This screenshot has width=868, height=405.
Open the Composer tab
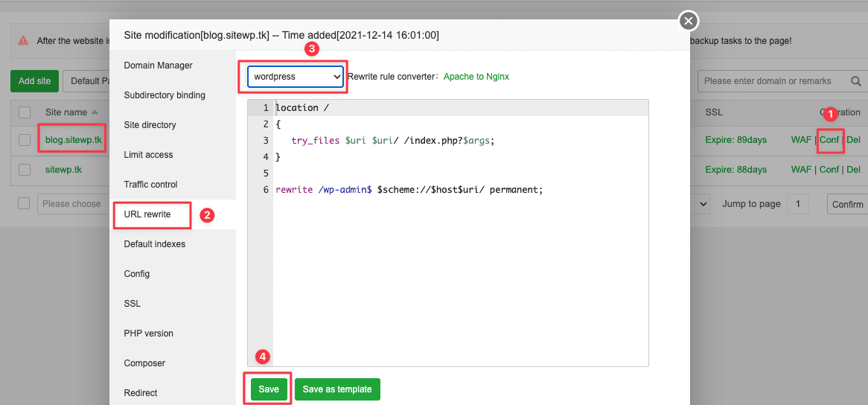click(x=145, y=363)
